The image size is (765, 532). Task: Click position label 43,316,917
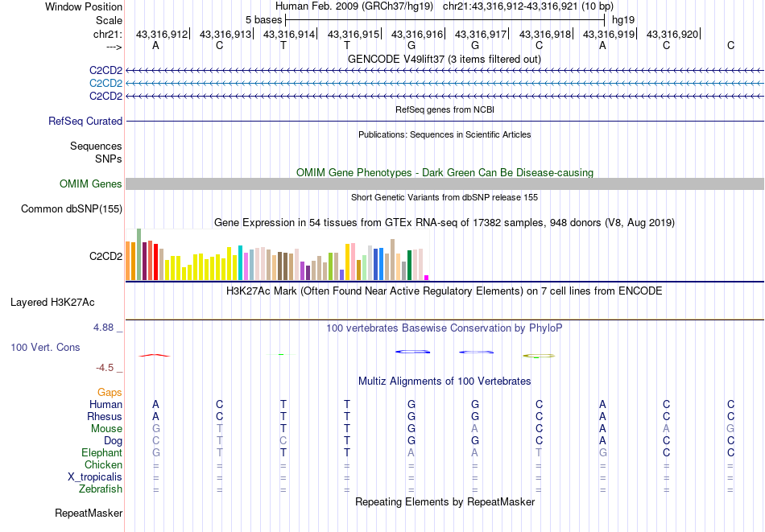tap(481, 34)
